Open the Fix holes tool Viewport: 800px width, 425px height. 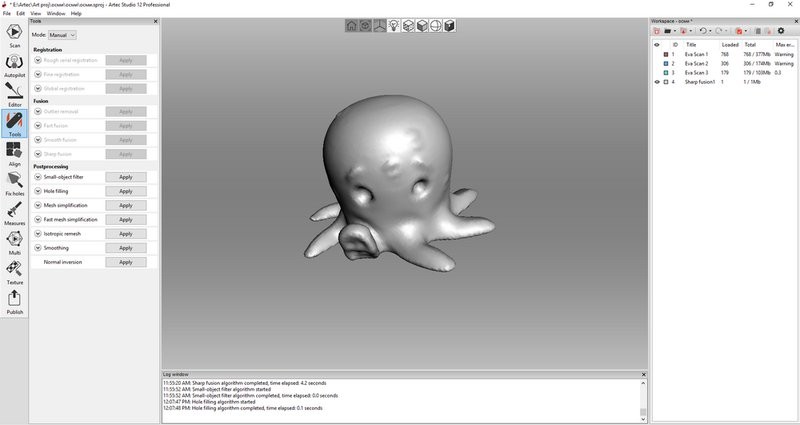(x=14, y=182)
